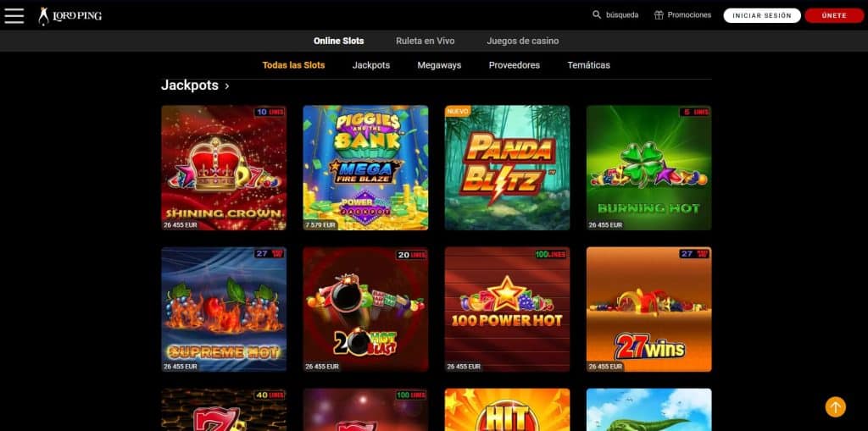Click the orange scroll-to-top arrow
This screenshot has height=431, width=868.
coord(835,407)
